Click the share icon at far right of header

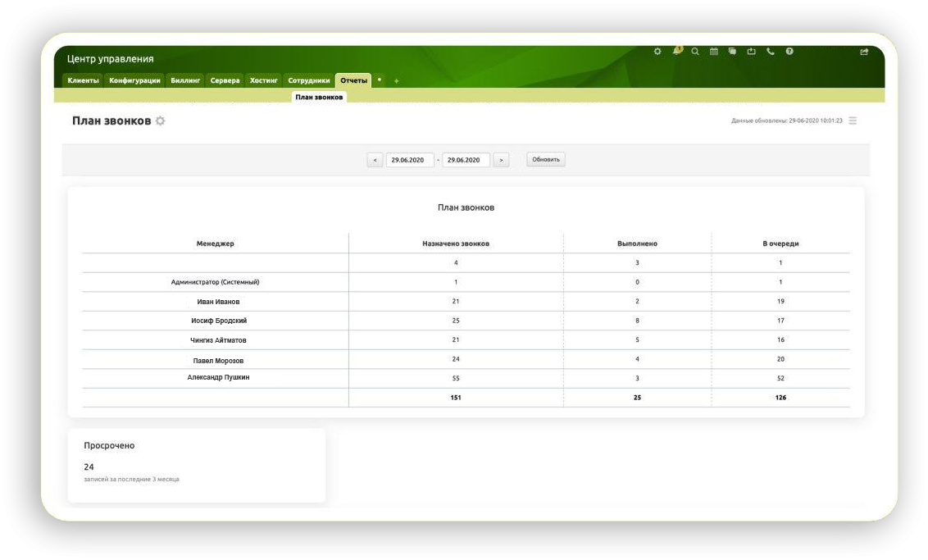point(864,52)
